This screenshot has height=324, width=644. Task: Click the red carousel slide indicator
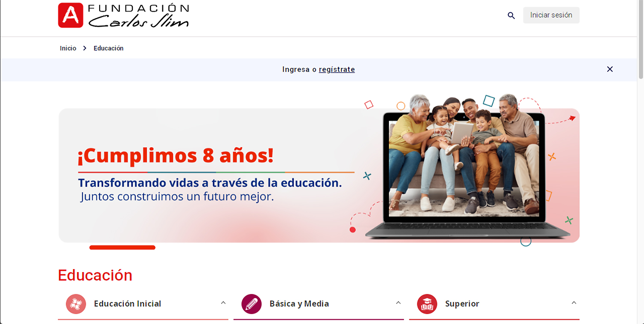[x=122, y=248]
